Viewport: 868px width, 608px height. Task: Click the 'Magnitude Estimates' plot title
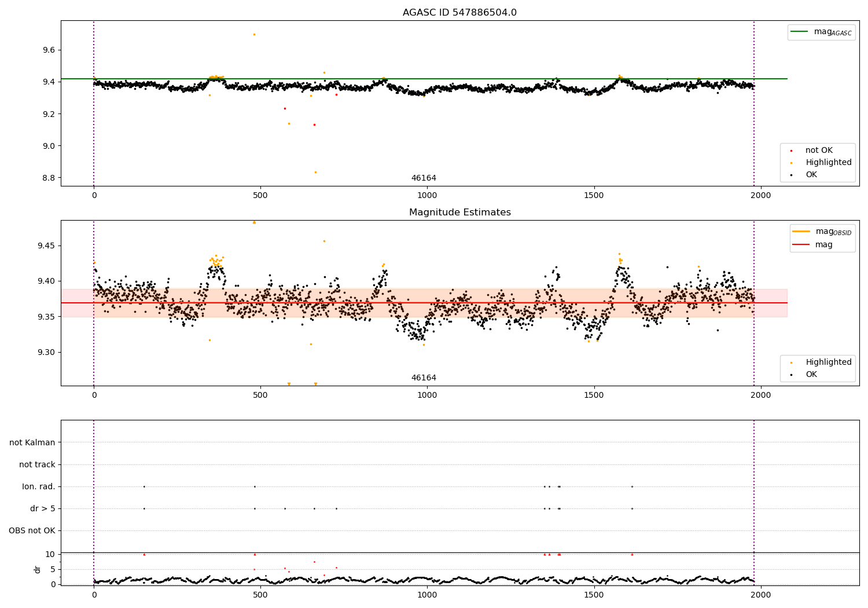[x=459, y=213]
